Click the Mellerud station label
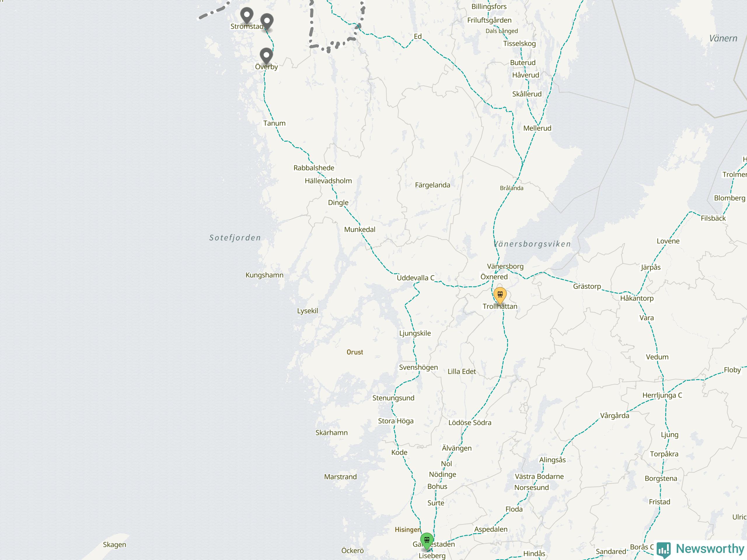 (x=537, y=128)
